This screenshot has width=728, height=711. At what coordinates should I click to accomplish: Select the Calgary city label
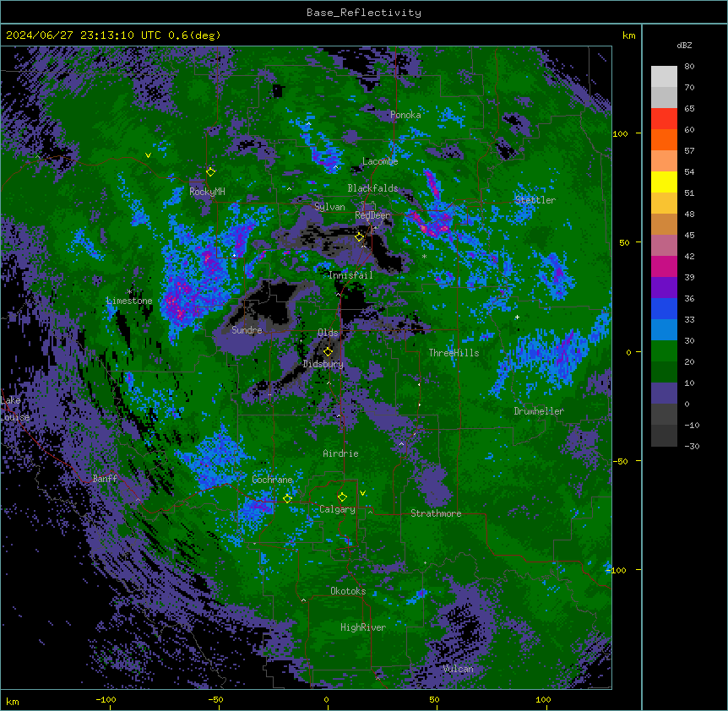[x=337, y=509]
